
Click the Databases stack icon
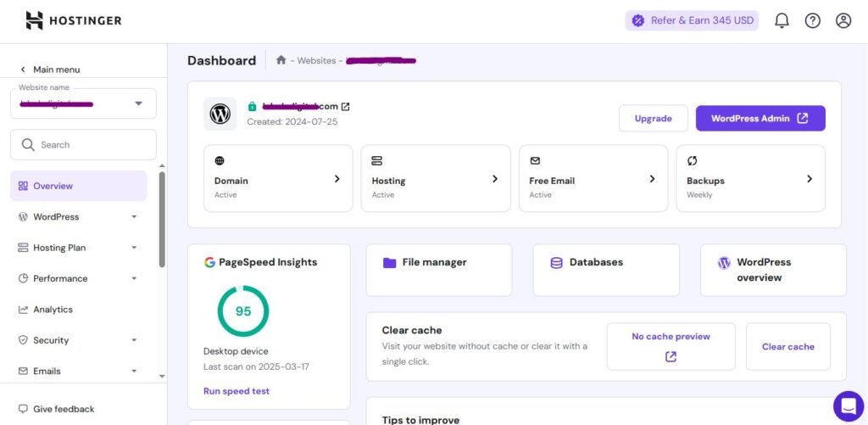click(556, 263)
